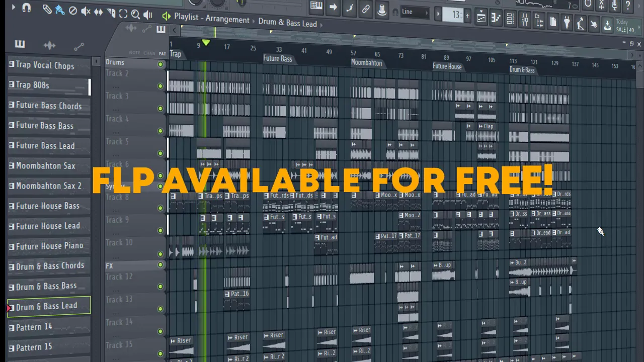Select the Slice tool
Image resolution: width=644 pixels, height=362 pixels.
click(111, 13)
